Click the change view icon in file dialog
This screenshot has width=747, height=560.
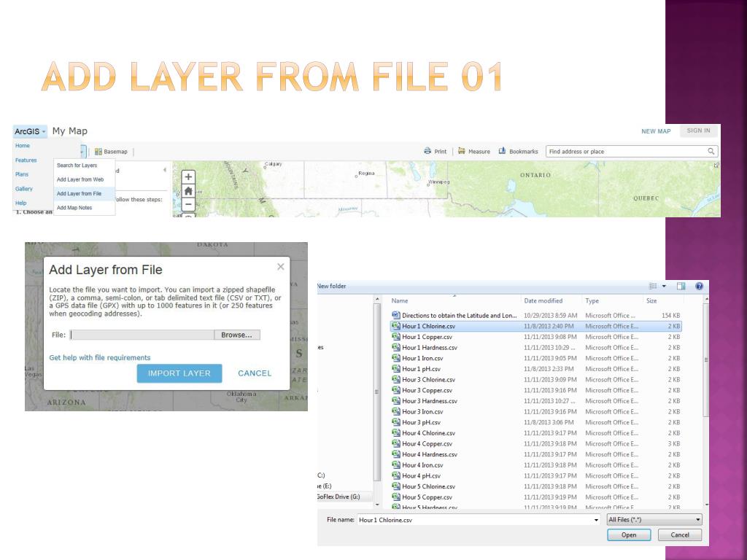click(x=653, y=286)
